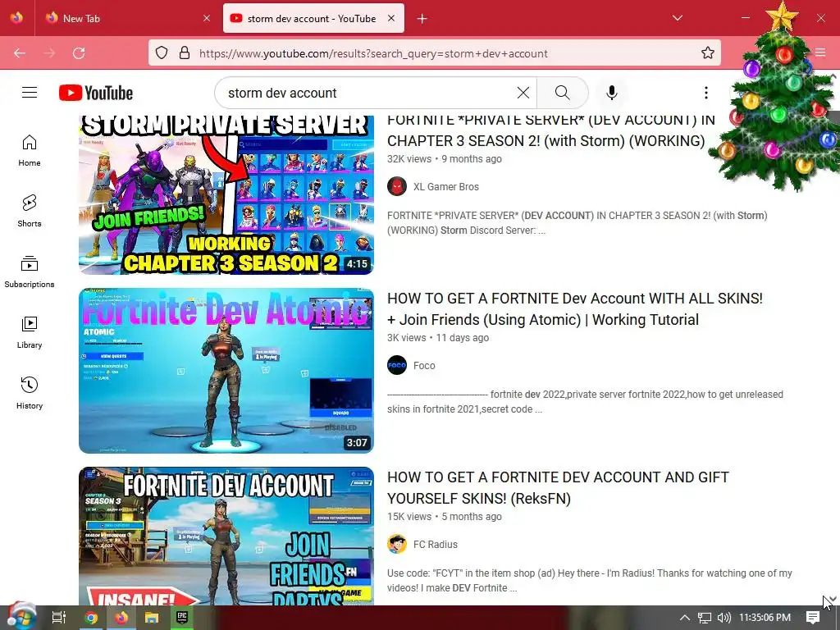The width and height of the screenshot is (840, 630).
Task: Open Shorts in sidebar
Action: (30, 211)
